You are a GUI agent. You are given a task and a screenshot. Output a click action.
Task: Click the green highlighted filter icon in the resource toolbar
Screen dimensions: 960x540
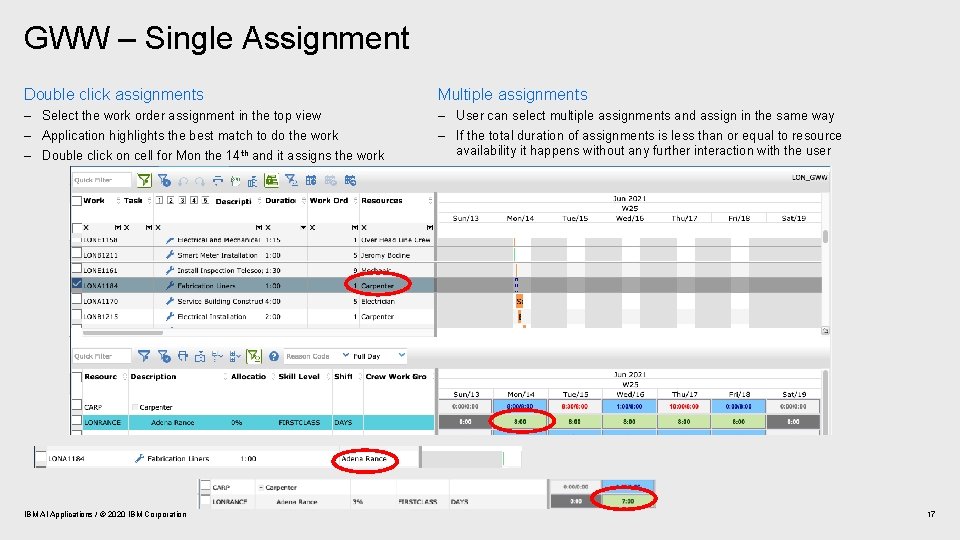[253, 356]
